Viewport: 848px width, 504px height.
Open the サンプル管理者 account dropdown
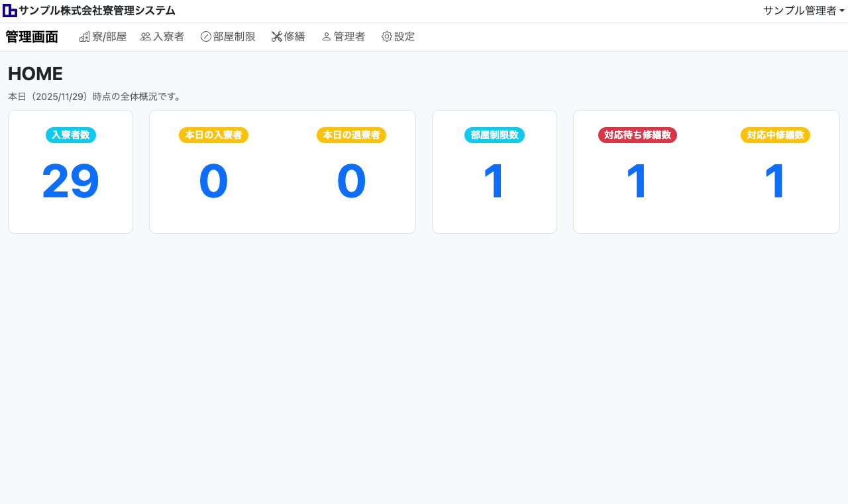(x=804, y=10)
